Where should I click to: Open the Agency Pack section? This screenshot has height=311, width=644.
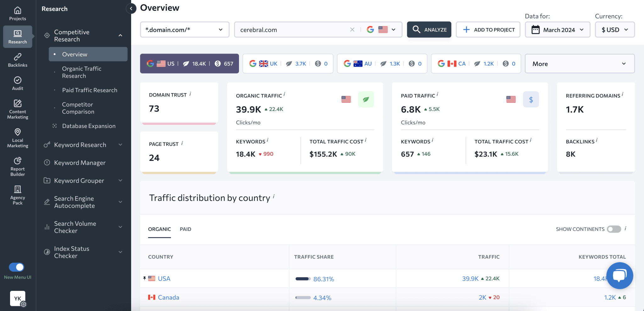[18, 195]
